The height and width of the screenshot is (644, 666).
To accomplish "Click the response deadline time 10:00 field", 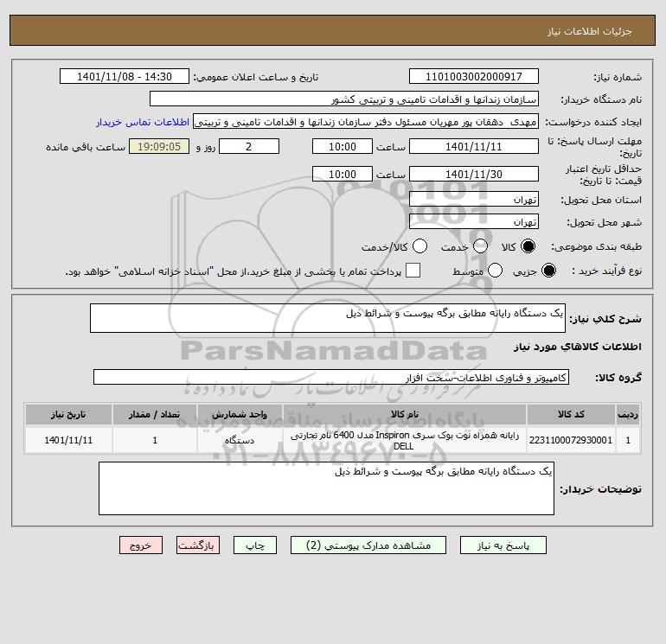I will pos(343,146).
